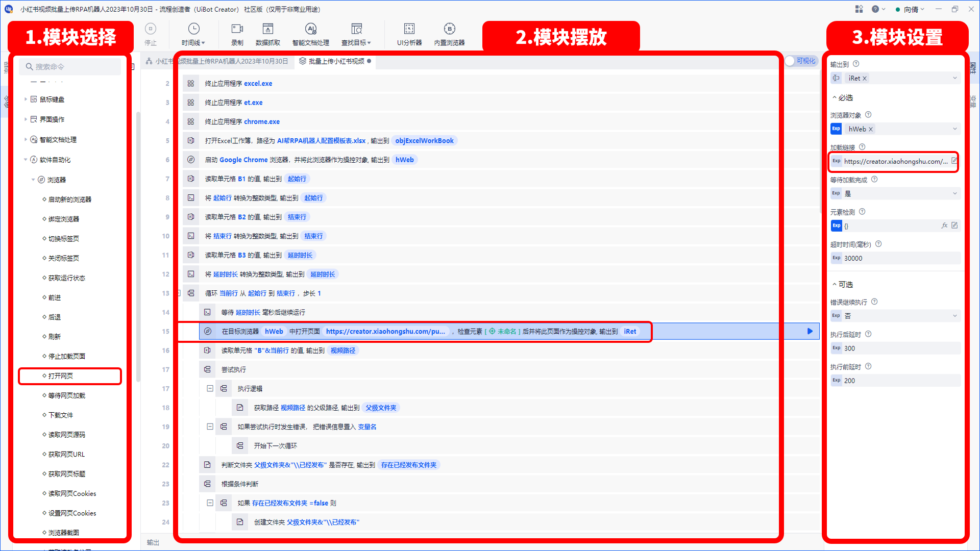Start 录制 recording from the toolbar
980x551 pixels.
[x=237, y=34]
